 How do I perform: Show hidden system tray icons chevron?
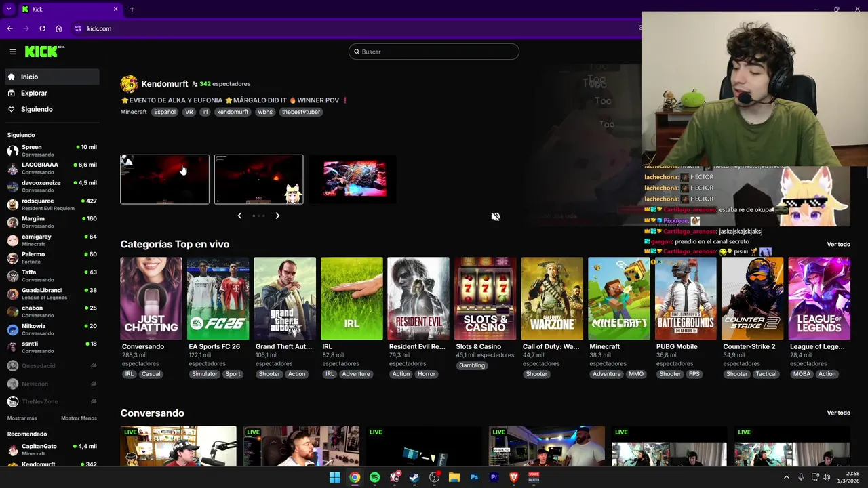pos(787,477)
